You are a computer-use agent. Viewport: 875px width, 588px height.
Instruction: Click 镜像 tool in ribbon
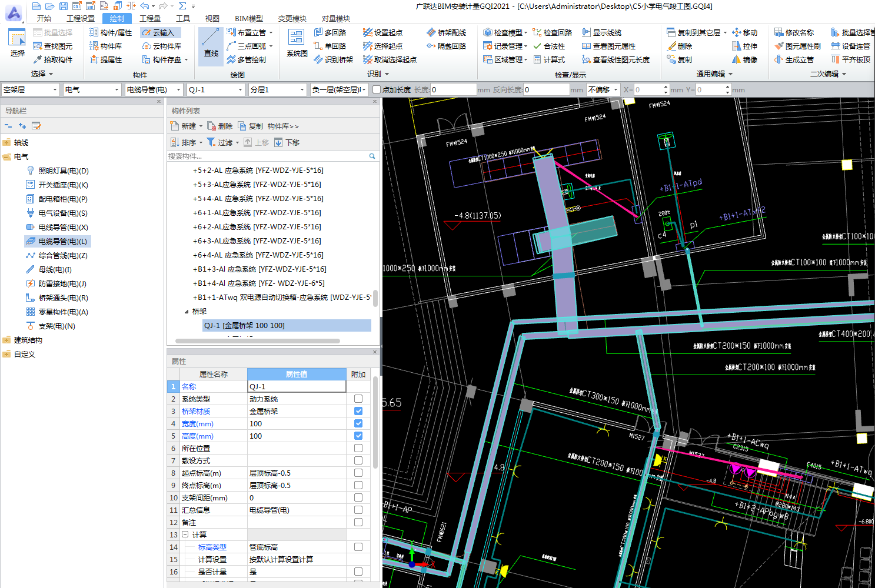tap(744, 59)
